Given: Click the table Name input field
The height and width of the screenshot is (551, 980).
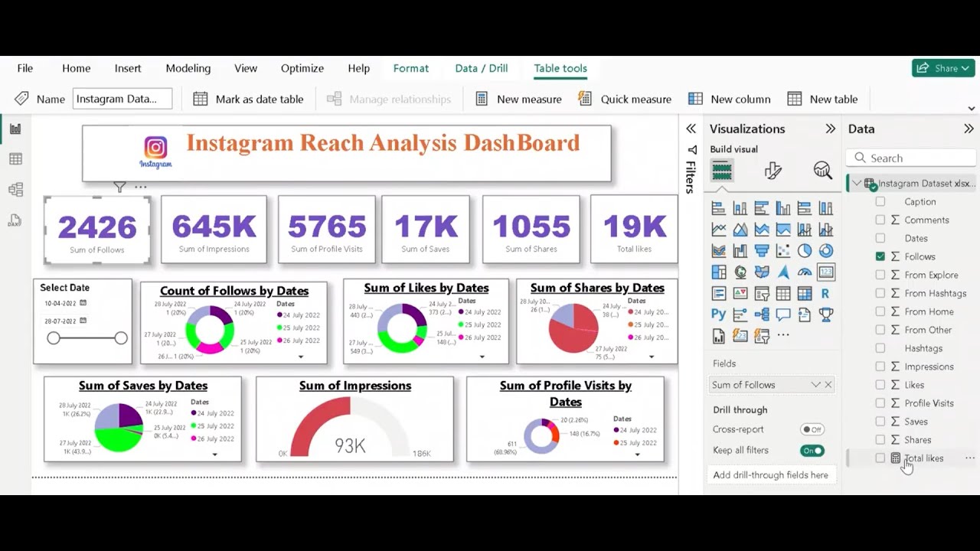Looking at the screenshot, I should click(x=122, y=99).
